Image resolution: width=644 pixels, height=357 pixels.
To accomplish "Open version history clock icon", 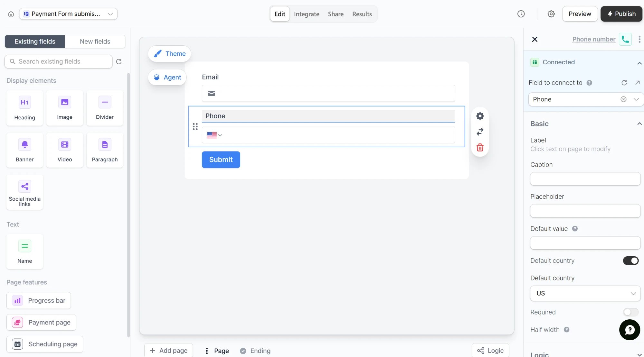I will pyautogui.click(x=521, y=14).
